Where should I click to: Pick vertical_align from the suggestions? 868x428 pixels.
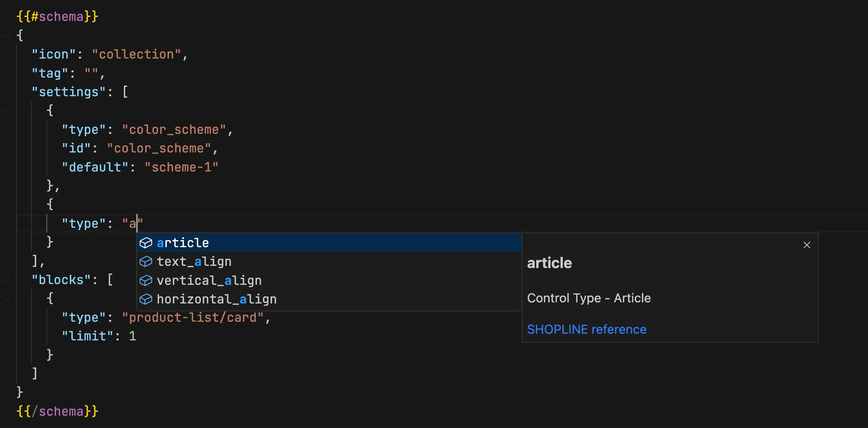click(x=209, y=280)
